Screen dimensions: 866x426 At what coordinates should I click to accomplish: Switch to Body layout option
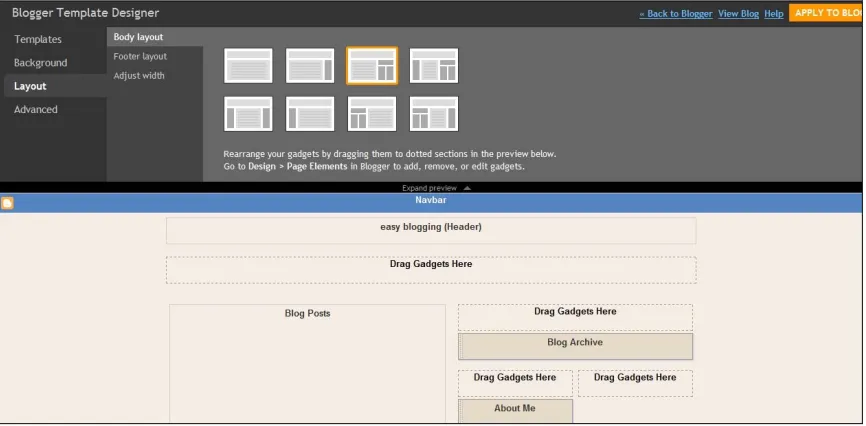click(155, 37)
